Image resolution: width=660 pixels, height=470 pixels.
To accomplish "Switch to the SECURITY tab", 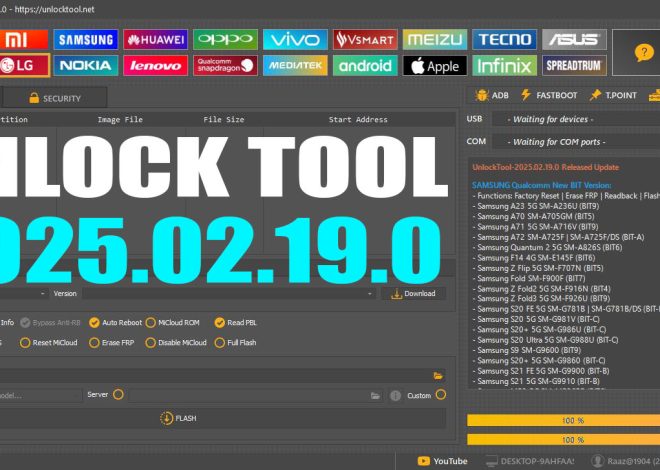I will (55, 98).
